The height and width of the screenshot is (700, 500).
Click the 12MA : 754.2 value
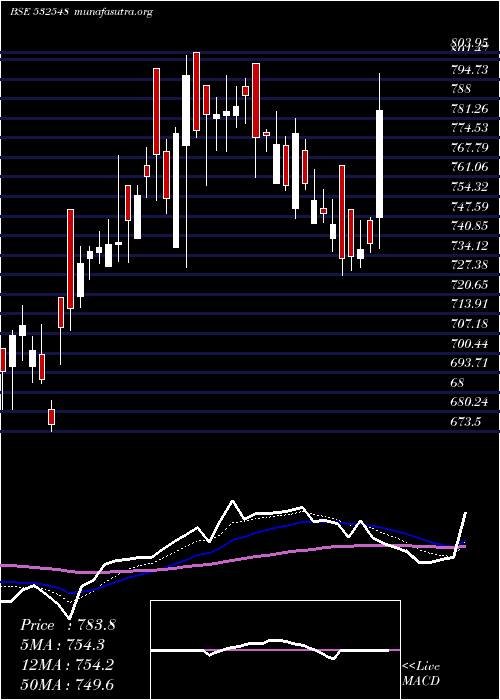pos(67,664)
